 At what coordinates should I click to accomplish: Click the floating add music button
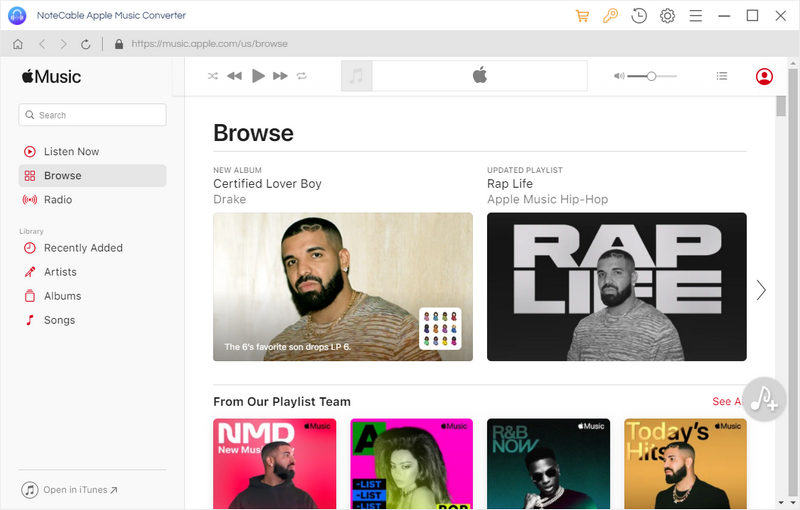coord(764,399)
